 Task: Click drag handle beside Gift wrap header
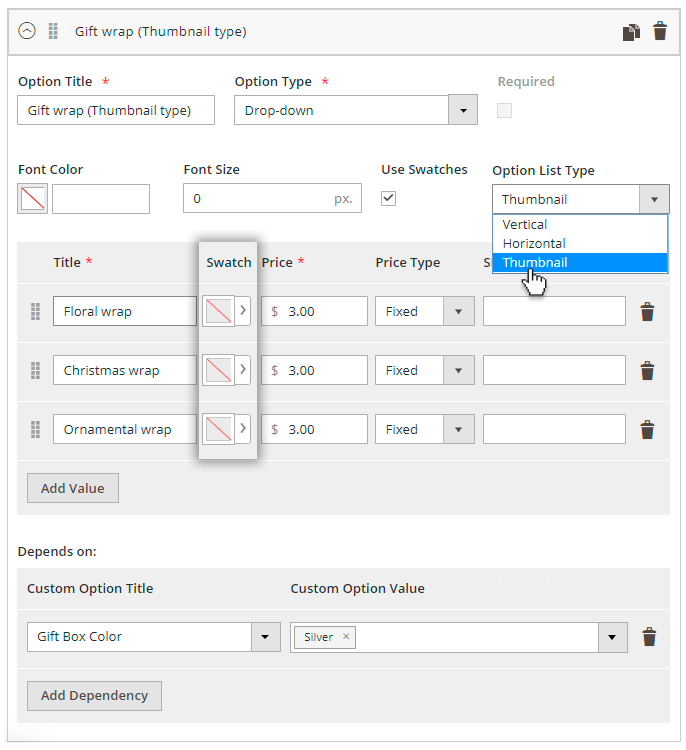click(54, 32)
